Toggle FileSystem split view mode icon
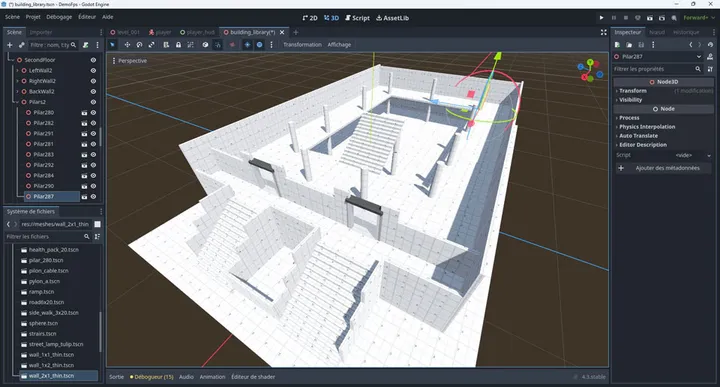Viewport: 720px width, 387px height. [x=97, y=224]
